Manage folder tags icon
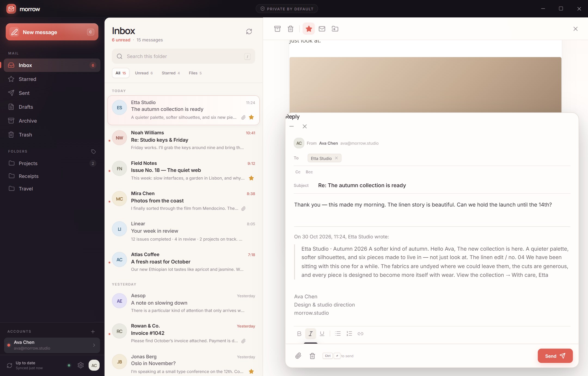Image resolution: width=588 pixels, height=376 pixels. (93, 151)
